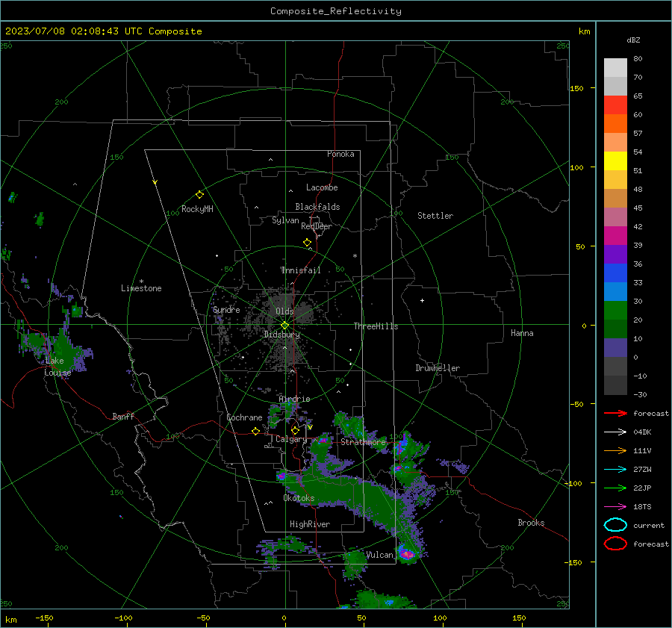Image resolution: width=672 pixels, height=628 pixels.
Task: Click the magenta 42-39 dBZ color swatch
Action: pyautogui.click(x=615, y=236)
